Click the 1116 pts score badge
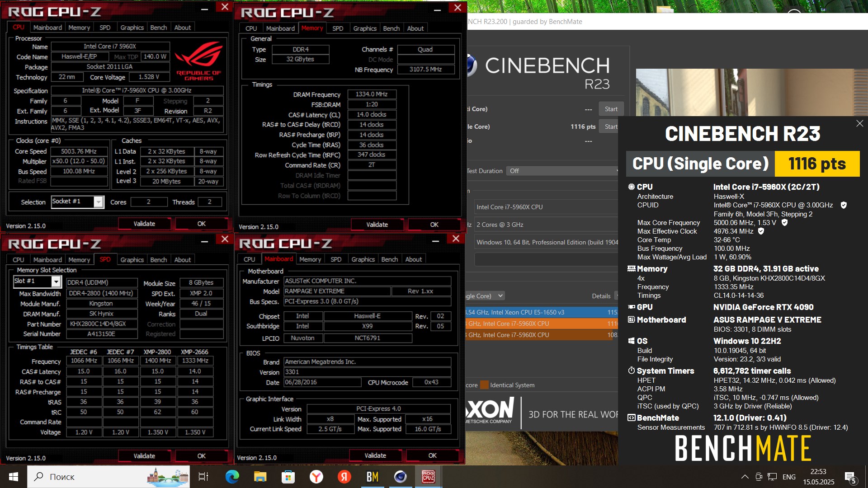868x488 pixels. pyautogui.click(x=817, y=164)
